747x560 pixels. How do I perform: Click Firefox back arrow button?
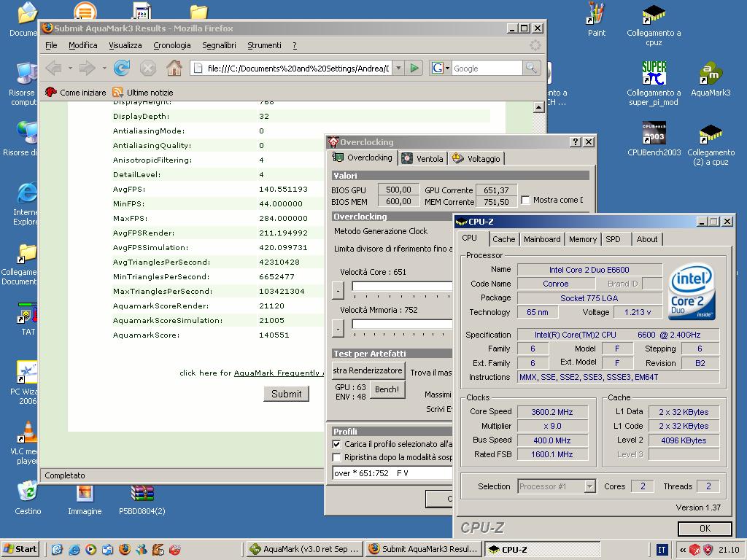[53, 68]
